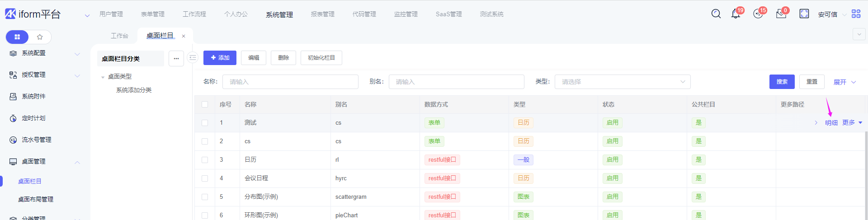This screenshot has width=868, height=220.
Task: Open the notifications bell icon
Action: (x=736, y=14)
